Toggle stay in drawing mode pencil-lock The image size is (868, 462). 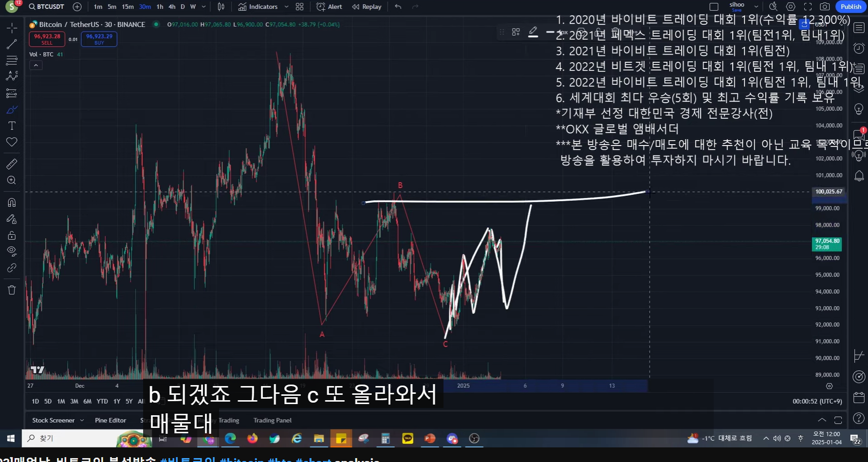point(12,219)
